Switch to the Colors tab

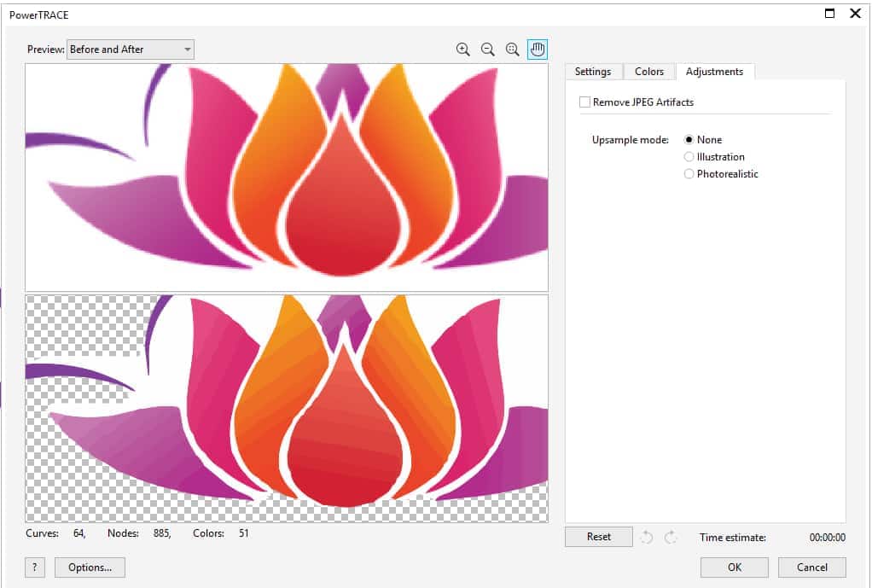click(x=649, y=72)
